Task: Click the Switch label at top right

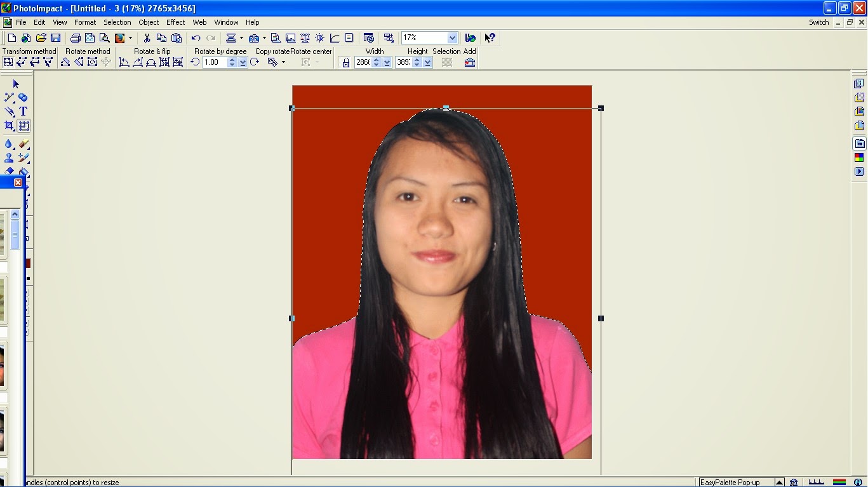Action: click(x=818, y=22)
